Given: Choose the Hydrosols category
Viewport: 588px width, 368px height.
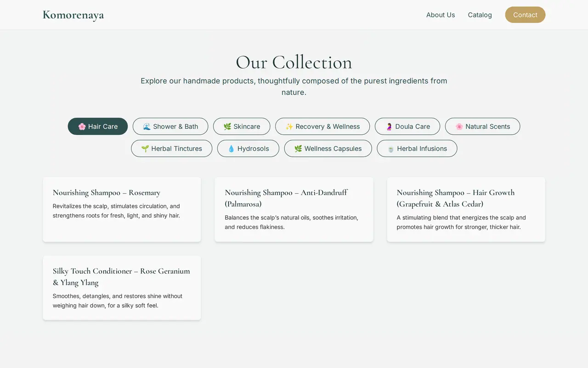Looking at the screenshot, I should coord(248,149).
